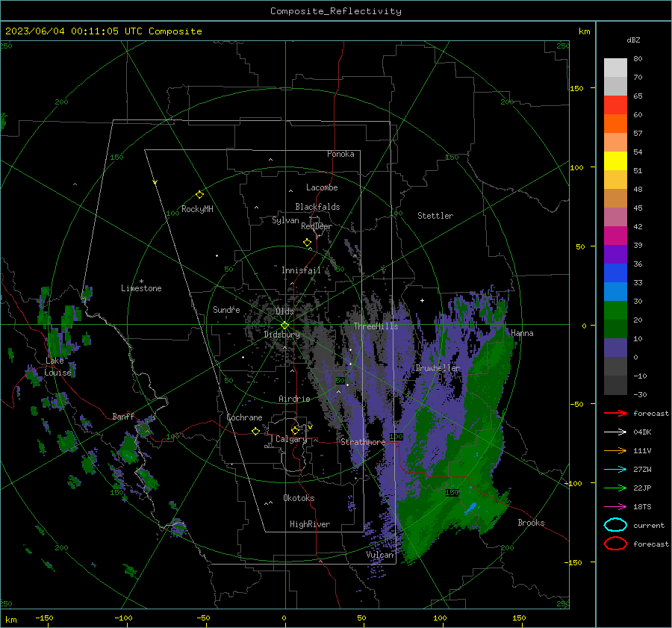The image size is (672, 628).
Task: Click the Okotoks town label
Action: click(x=299, y=498)
